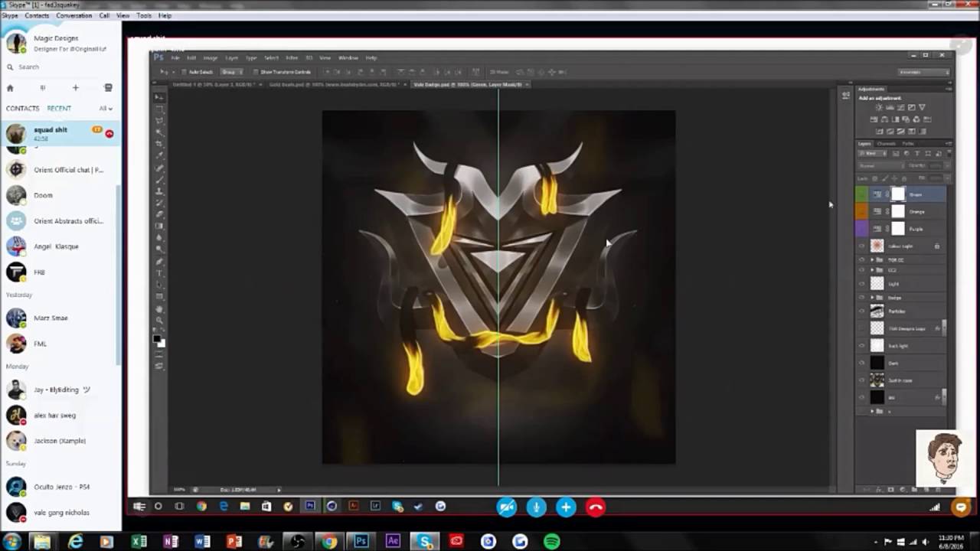Select the Zoom tool in shared Photoshop
This screenshot has height=551, width=980.
159,321
